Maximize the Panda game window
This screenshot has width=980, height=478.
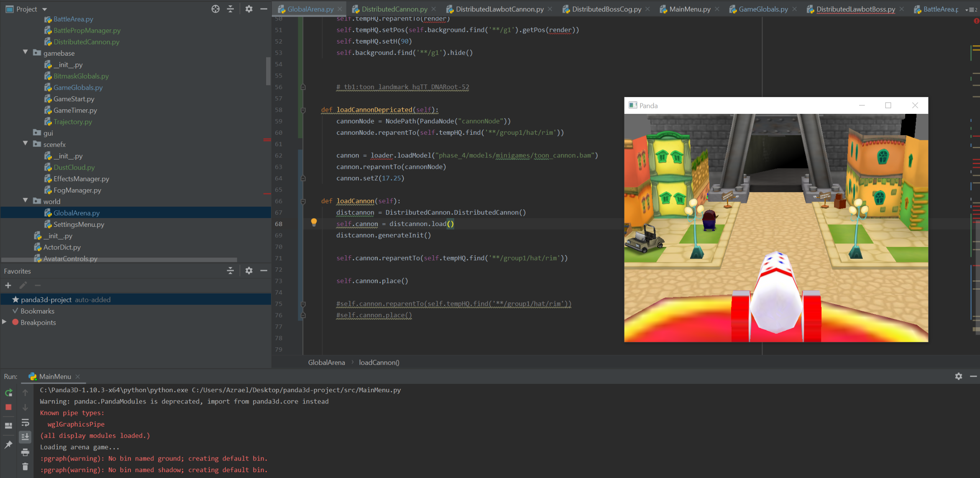point(888,105)
